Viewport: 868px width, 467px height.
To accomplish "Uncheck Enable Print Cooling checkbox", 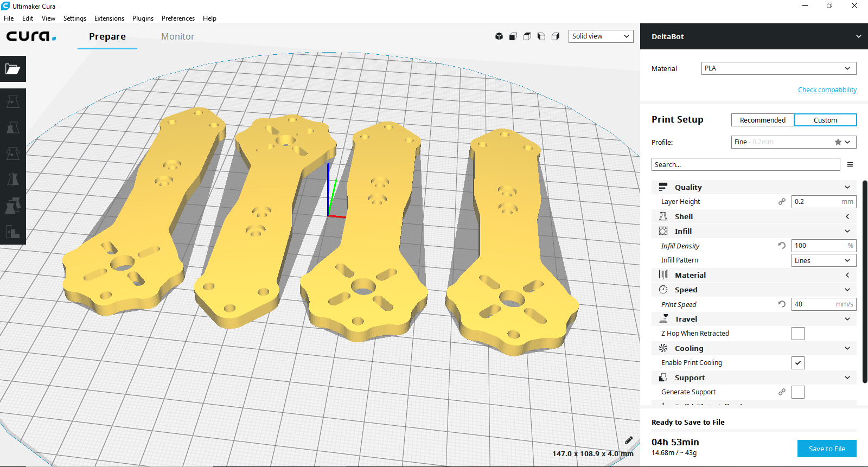I will pyautogui.click(x=798, y=363).
